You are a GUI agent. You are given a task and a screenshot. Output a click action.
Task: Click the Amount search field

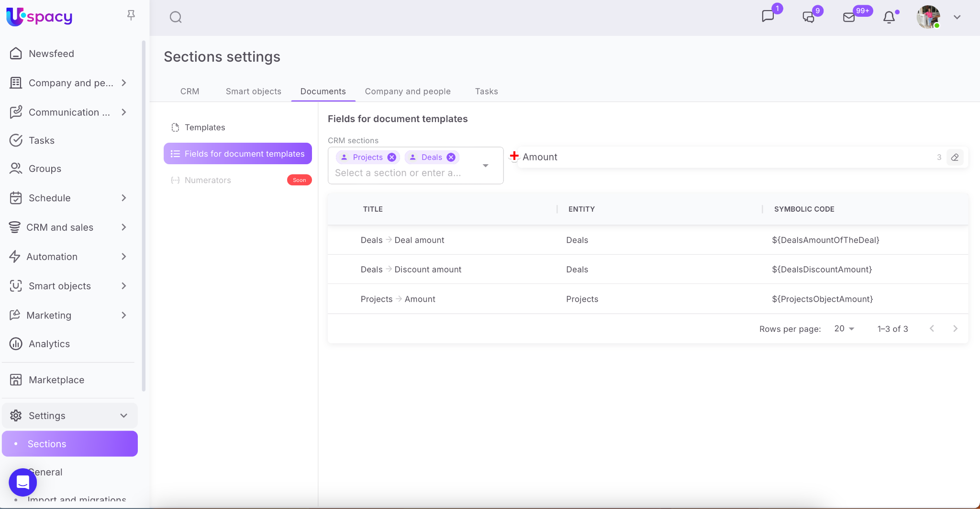click(x=718, y=157)
